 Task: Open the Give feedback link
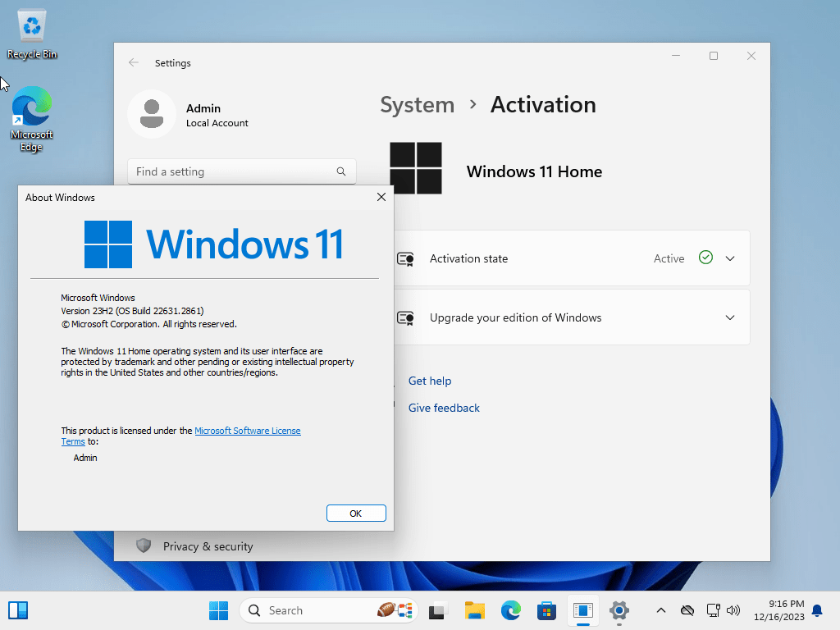tap(444, 408)
